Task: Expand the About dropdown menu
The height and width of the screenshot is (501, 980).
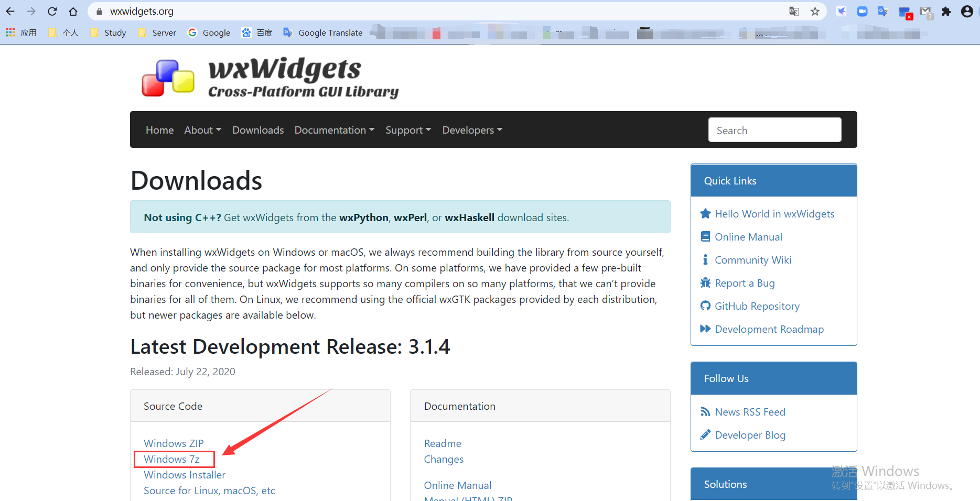Action: [203, 130]
